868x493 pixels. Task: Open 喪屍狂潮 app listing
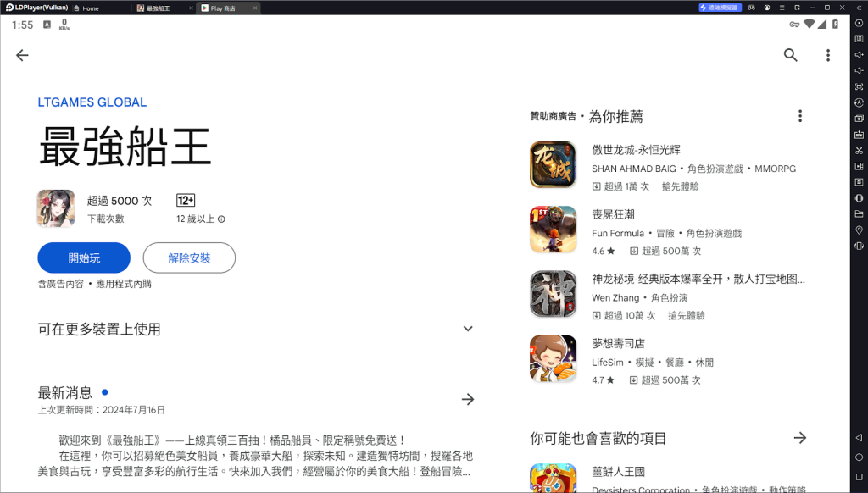click(668, 232)
